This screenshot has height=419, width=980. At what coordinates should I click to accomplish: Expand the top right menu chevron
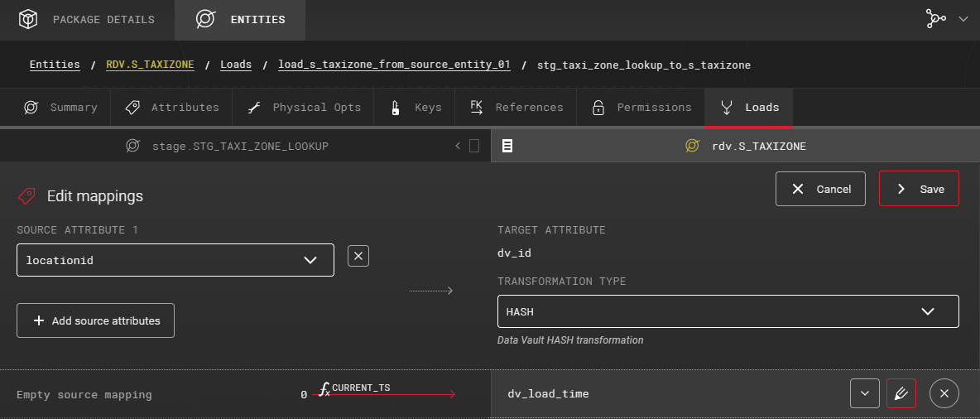pyautogui.click(x=963, y=20)
